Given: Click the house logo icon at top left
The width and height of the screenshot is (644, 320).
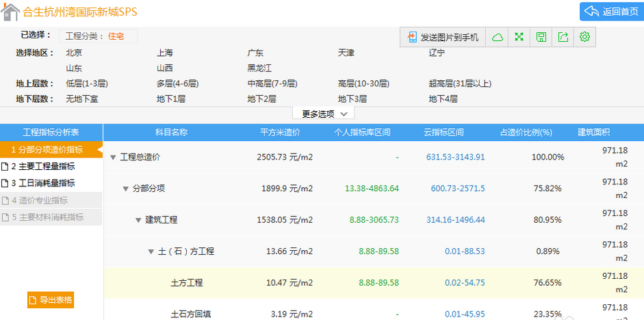Looking at the screenshot, I should pos(10,12).
